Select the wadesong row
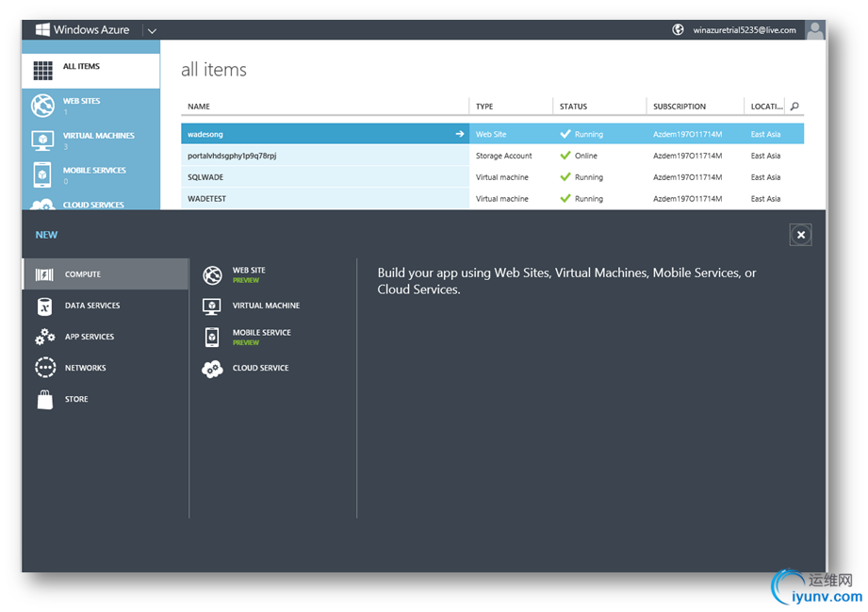 pos(492,134)
